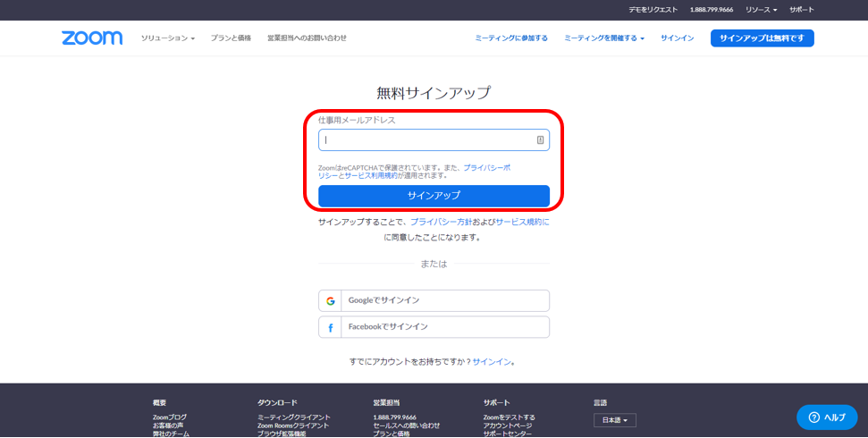The height and width of the screenshot is (438, 868).
Task: Go to プランと価格 in the navigation bar
Action: click(231, 38)
